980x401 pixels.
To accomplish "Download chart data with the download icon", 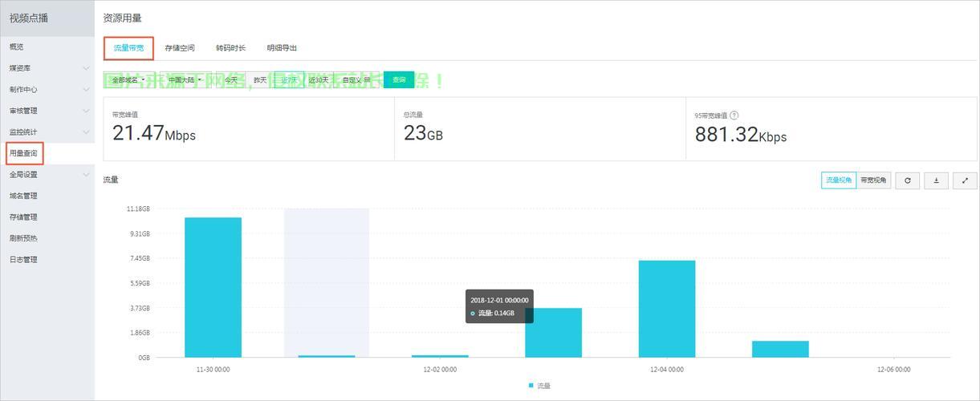I will pos(936,180).
